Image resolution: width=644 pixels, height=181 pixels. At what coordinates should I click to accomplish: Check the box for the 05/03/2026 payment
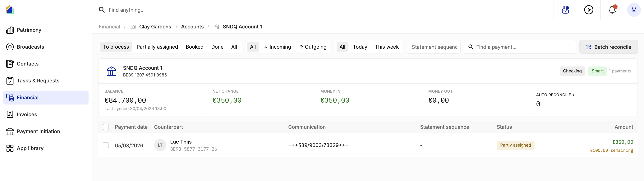tap(106, 145)
